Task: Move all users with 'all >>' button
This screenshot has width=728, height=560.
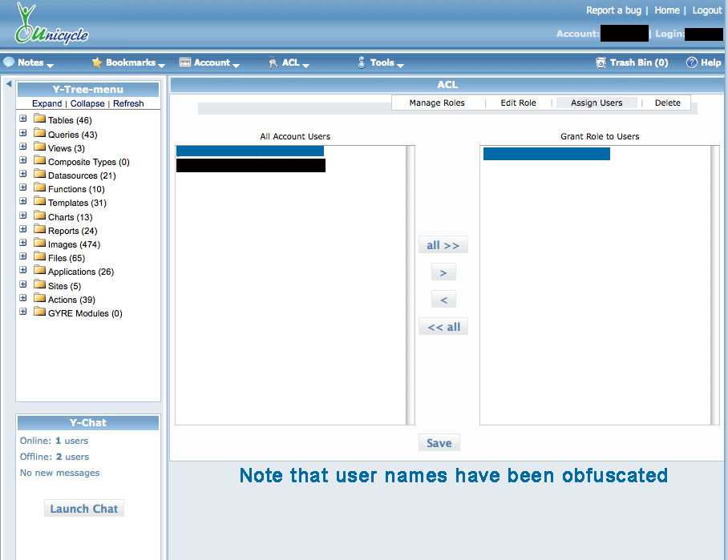Action: tap(443, 245)
